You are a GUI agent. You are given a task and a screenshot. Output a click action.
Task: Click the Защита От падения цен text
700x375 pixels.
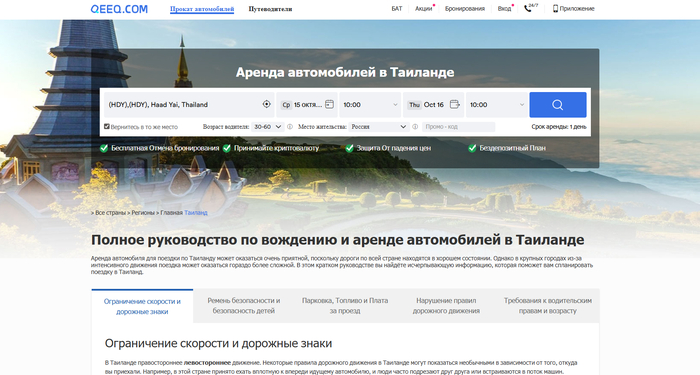coord(394,148)
